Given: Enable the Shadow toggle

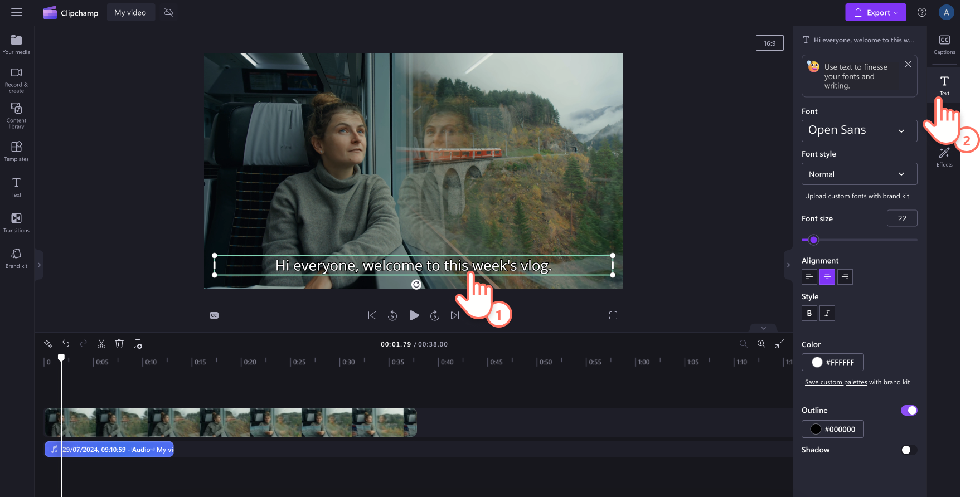Looking at the screenshot, I should coord(909,450).
